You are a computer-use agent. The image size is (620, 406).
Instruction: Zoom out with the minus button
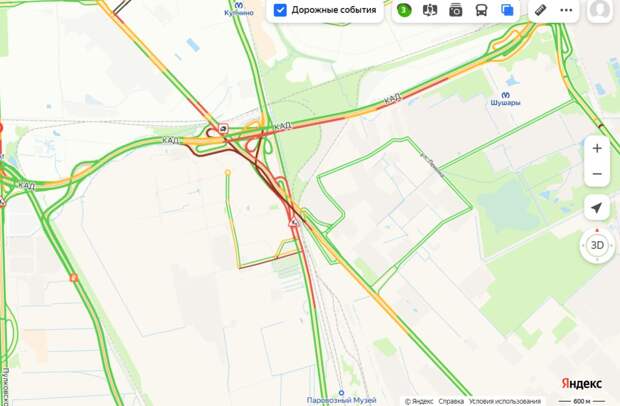tap(597, 174)
